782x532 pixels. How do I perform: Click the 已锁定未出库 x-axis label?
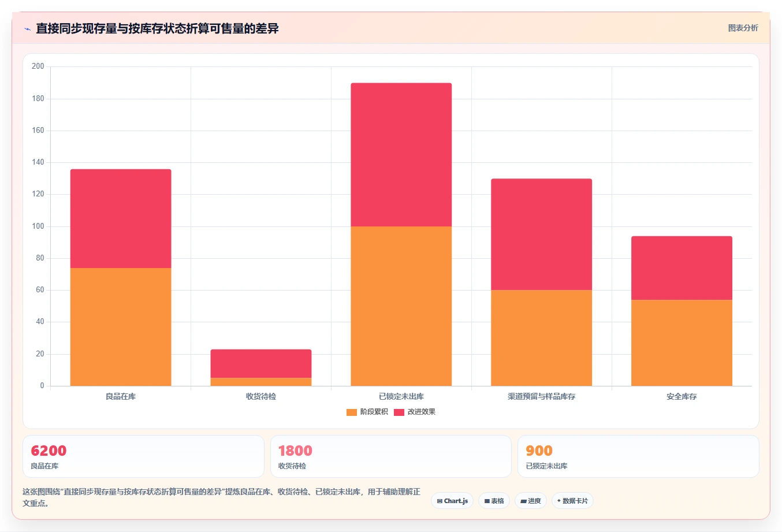coord(401,396)
